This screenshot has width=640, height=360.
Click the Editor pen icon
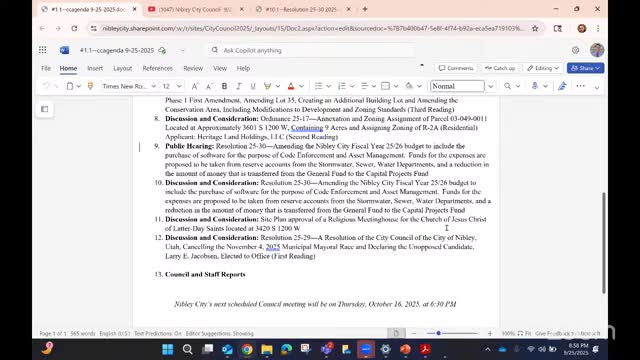[562, 86]
